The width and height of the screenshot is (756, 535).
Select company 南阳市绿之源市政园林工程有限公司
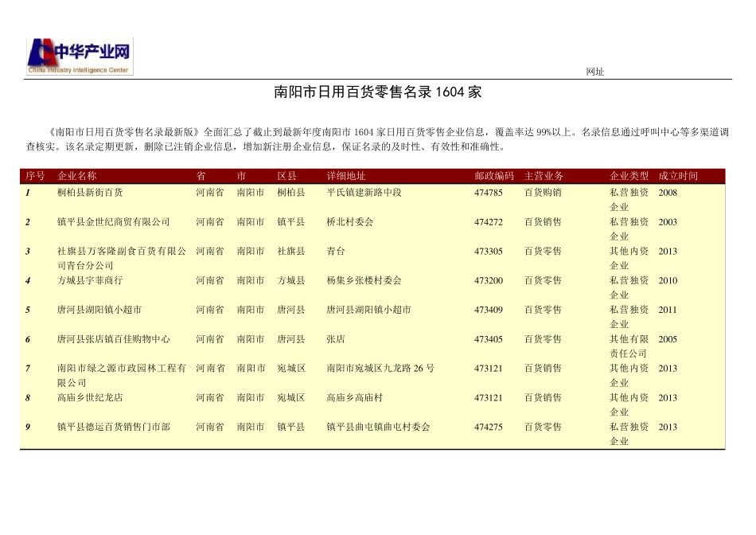(x=122, y=375)
